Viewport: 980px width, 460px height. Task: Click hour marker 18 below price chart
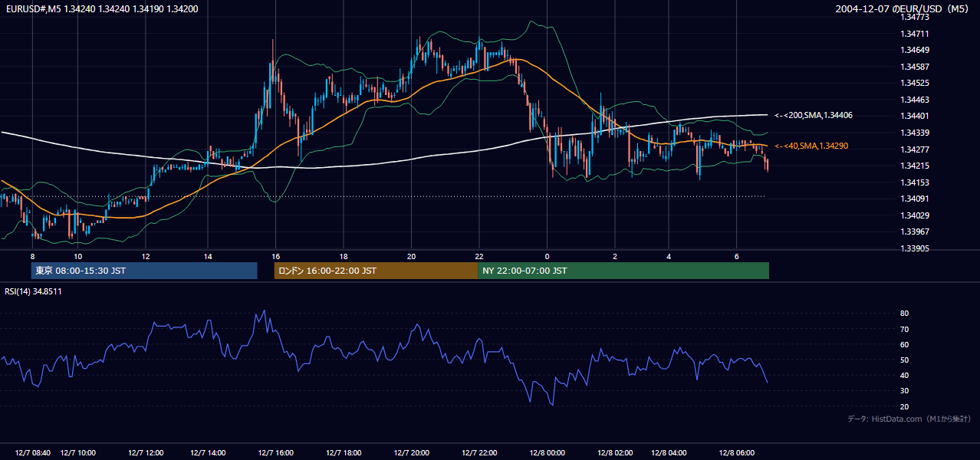pos(344,256)
